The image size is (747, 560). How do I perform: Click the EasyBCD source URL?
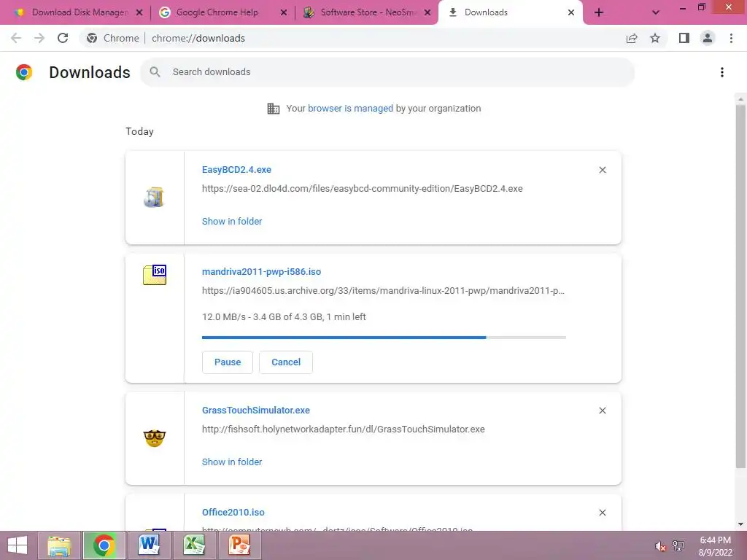[x=362, y=189]
